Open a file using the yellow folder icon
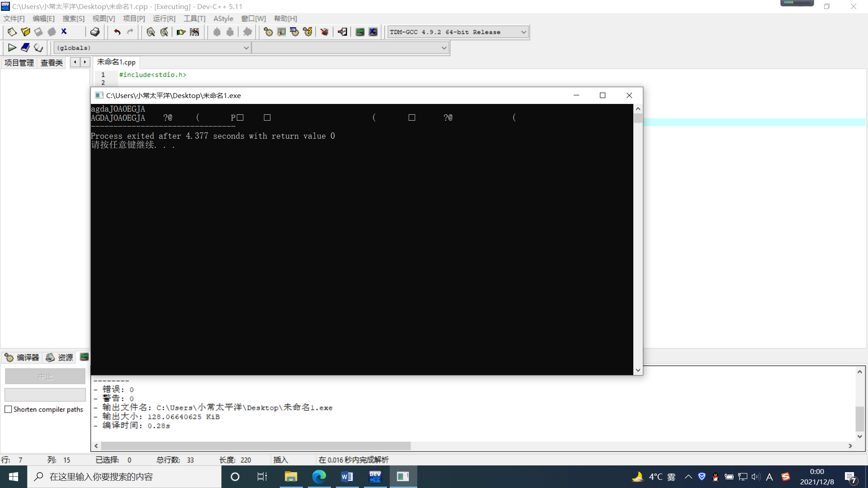868x488 pixels. pyautogui.click(x=25, y=32)
